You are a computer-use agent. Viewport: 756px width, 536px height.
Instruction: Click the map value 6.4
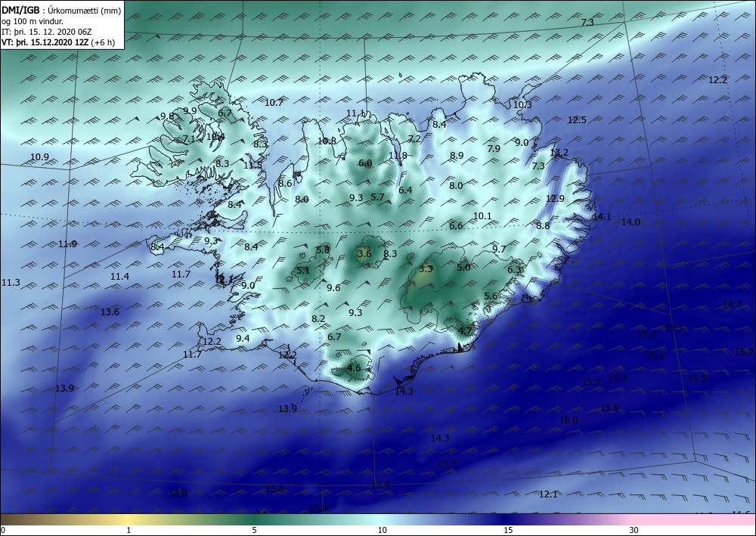[x=405, y=190]
